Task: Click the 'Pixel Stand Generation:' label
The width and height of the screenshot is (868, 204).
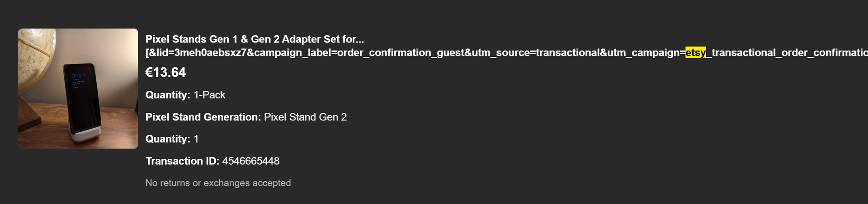Action: point(203,117)
